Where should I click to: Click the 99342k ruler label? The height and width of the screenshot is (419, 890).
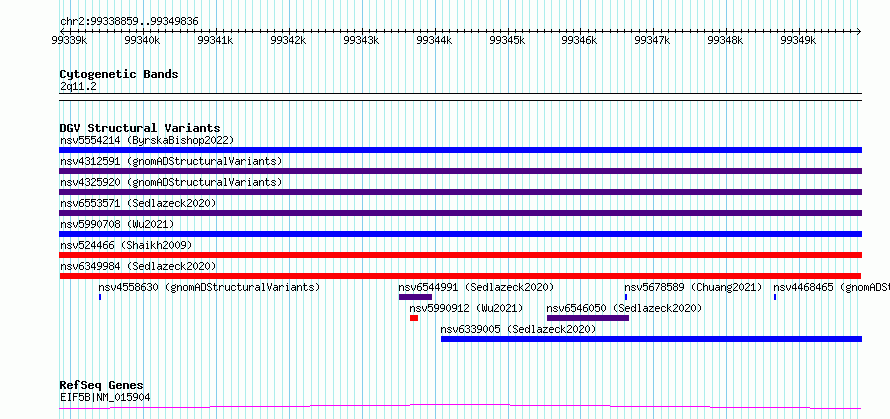288,40
